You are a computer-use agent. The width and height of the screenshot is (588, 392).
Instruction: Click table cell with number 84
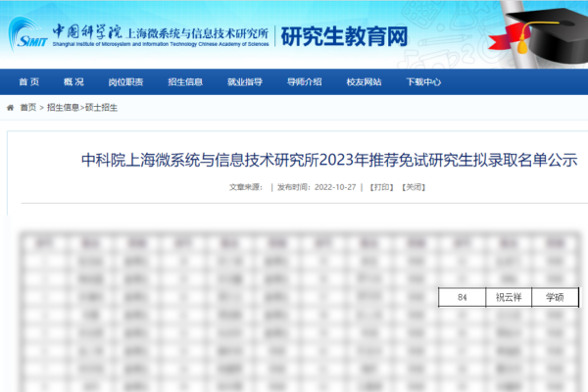462,298
